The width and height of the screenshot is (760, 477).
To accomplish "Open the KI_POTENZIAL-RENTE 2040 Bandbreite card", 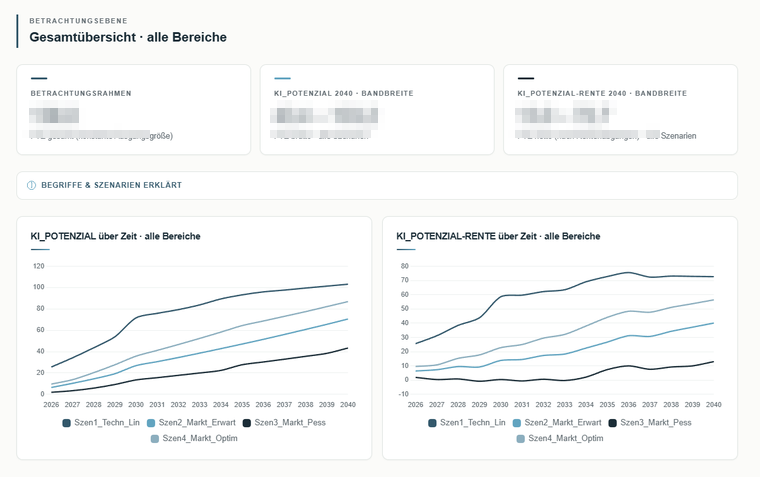I will tap(620, 110).
